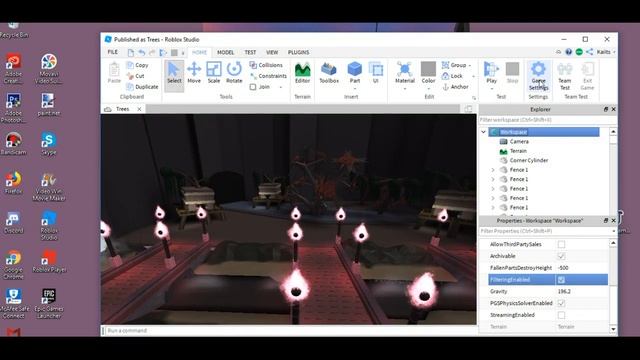Viewport: 640px width, 360px height.
Task: Open the Group dropdown arrow
Action: click(x=470, y=65)
